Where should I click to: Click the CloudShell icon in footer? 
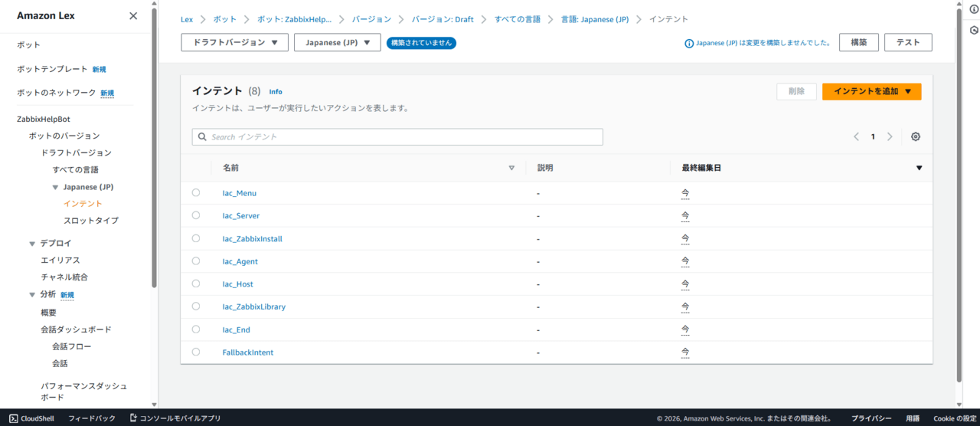pyautogui.click(x=13, y=418)
